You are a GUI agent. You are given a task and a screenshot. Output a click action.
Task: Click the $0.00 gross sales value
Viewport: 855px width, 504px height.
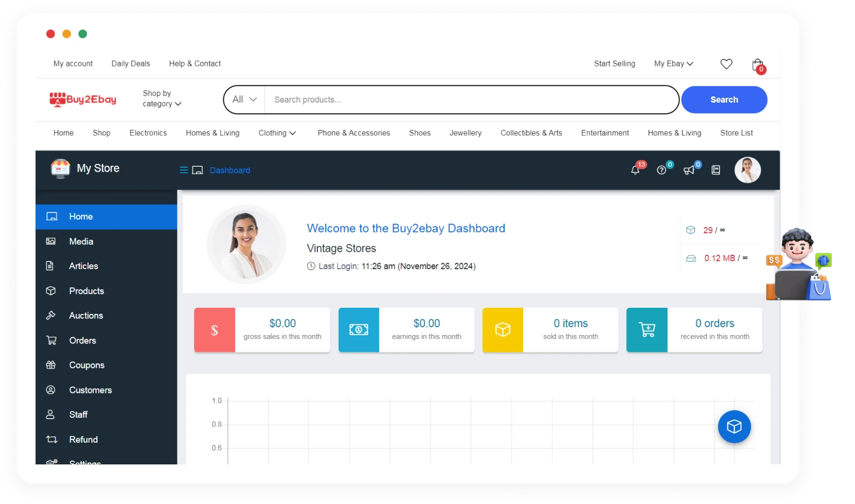pyautogui.click(x=283, y=323)
